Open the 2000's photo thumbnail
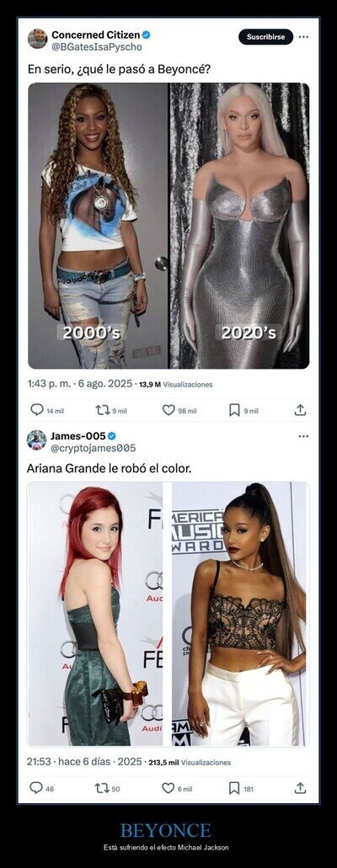 [98, 226]
